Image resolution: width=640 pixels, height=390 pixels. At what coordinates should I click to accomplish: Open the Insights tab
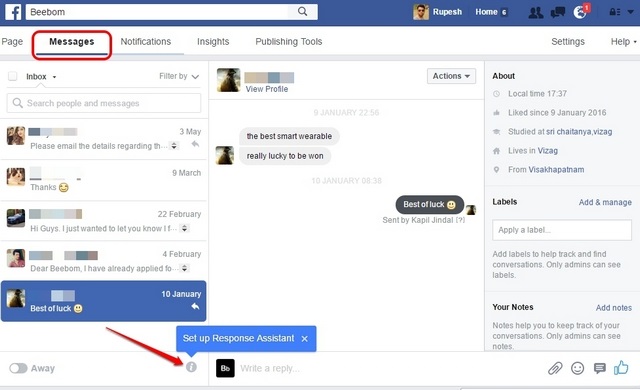coord(213,42)
